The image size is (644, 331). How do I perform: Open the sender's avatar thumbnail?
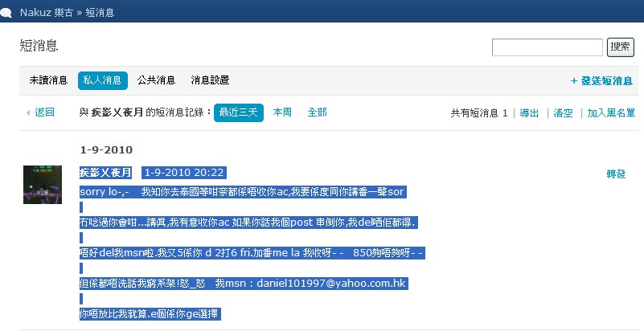tap(43, 184)
